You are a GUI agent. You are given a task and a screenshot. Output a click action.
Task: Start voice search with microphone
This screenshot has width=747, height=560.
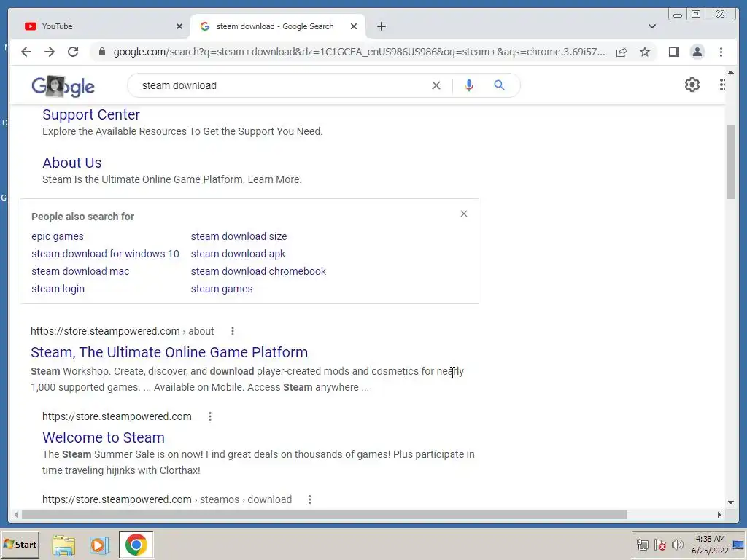pyautogui.click(x=469, y=85)
